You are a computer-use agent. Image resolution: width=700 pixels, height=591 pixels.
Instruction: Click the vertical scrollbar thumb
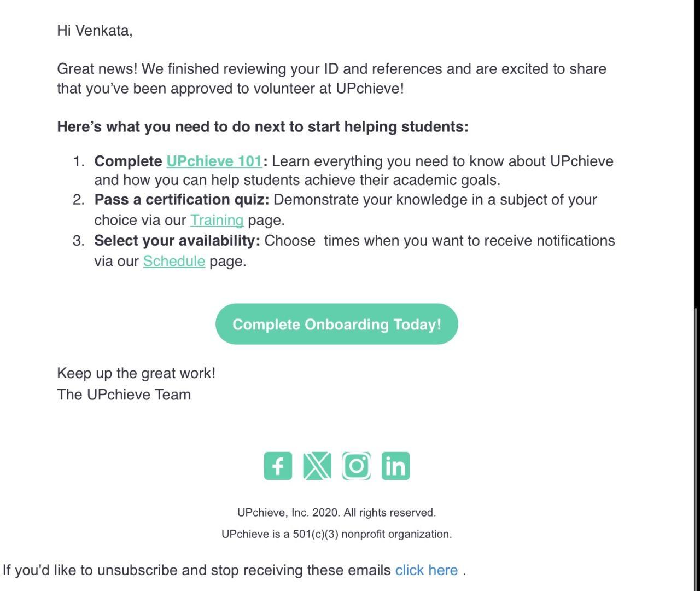point(697,449)
